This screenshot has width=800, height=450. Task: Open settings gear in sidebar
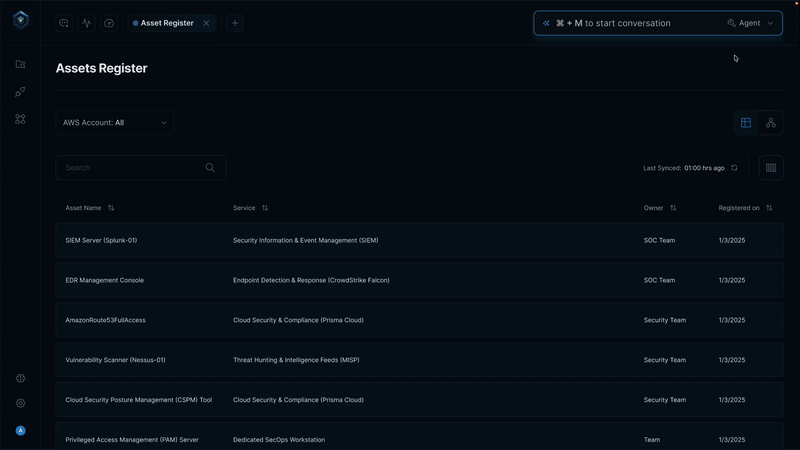pyautogui.click(x=20, y=404)
